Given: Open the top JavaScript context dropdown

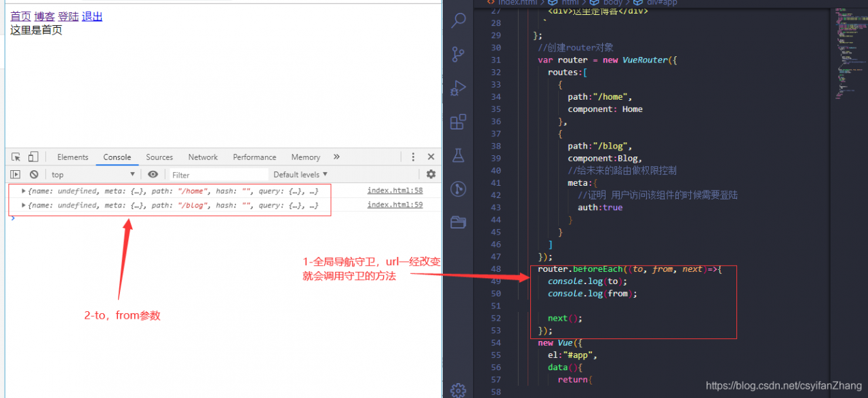Looking at the screenshot, I should [94, 174].
